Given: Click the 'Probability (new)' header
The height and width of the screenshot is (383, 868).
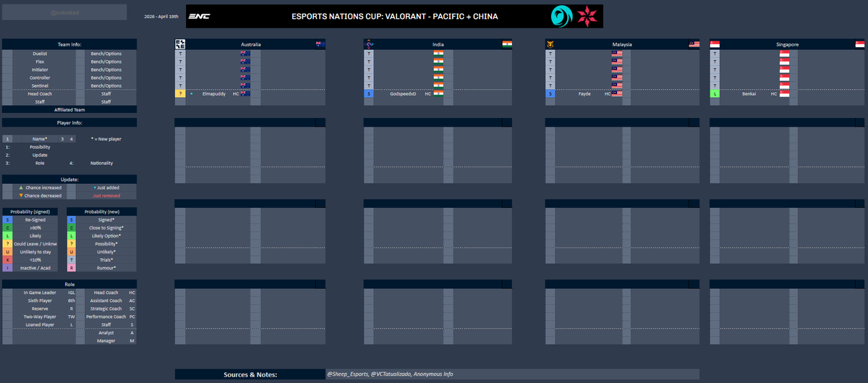Looking at the screenshot, I should click(101, 211).
